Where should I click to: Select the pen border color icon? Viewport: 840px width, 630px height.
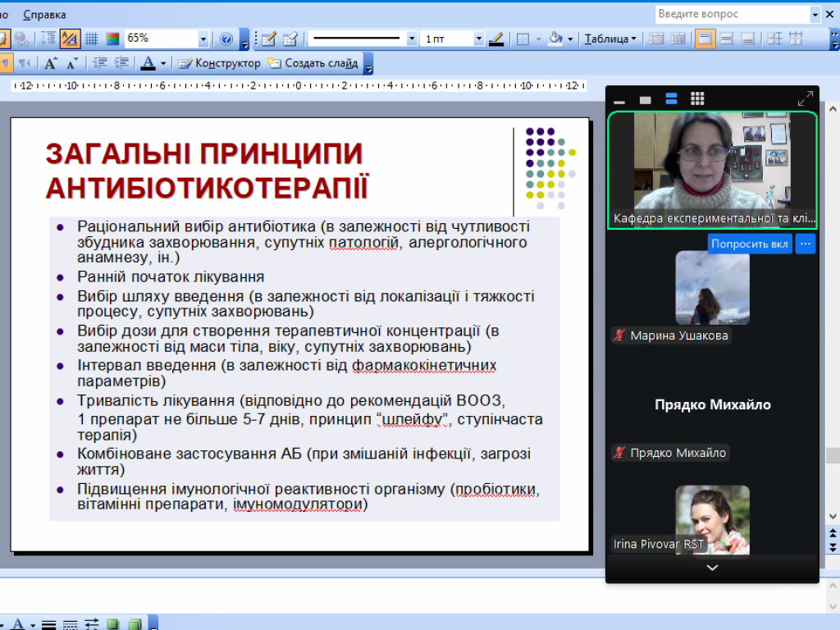coord(495,39)
